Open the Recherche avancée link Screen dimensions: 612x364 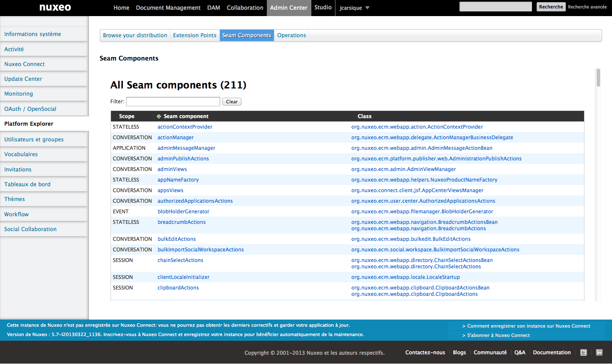tap(587, 7)
